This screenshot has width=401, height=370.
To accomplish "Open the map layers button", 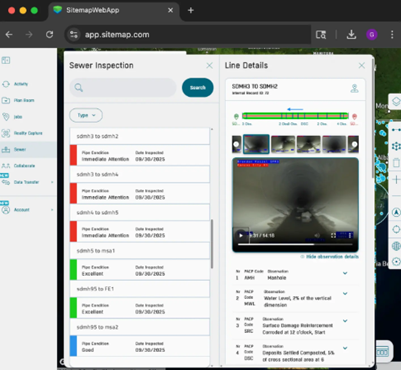I will coord(395,101).
